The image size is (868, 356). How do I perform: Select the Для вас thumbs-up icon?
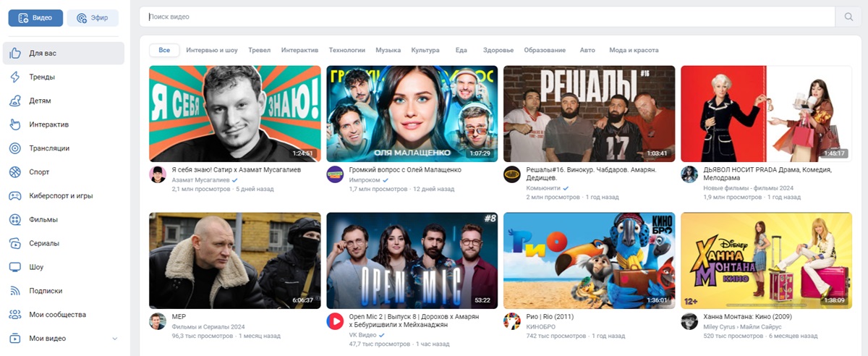pos(14,54)
